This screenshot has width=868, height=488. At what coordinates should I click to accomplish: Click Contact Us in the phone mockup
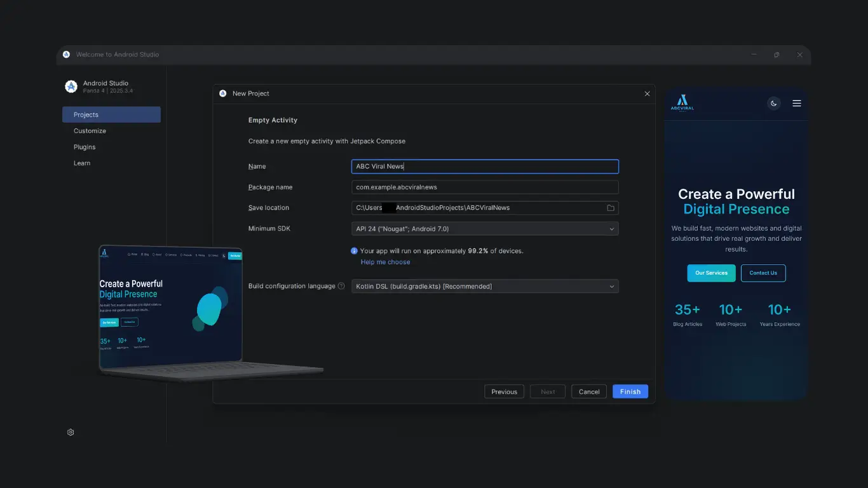(763, 273)
